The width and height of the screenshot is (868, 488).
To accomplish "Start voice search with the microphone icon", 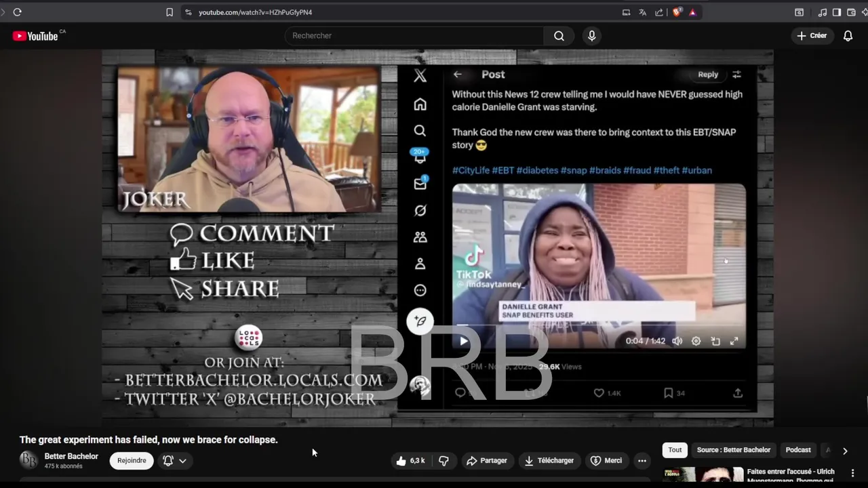I will pos(592,36).
